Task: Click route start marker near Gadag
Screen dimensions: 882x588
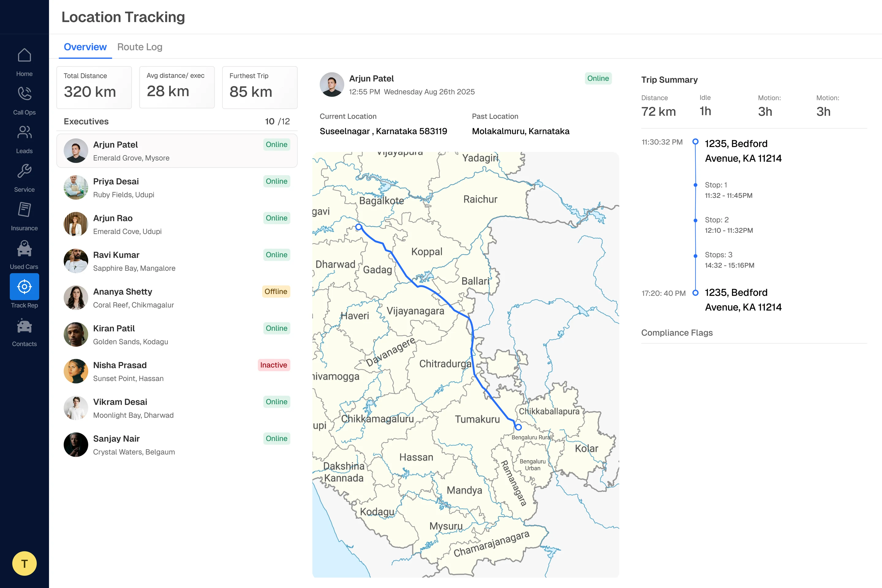Action: pos(359,227)
